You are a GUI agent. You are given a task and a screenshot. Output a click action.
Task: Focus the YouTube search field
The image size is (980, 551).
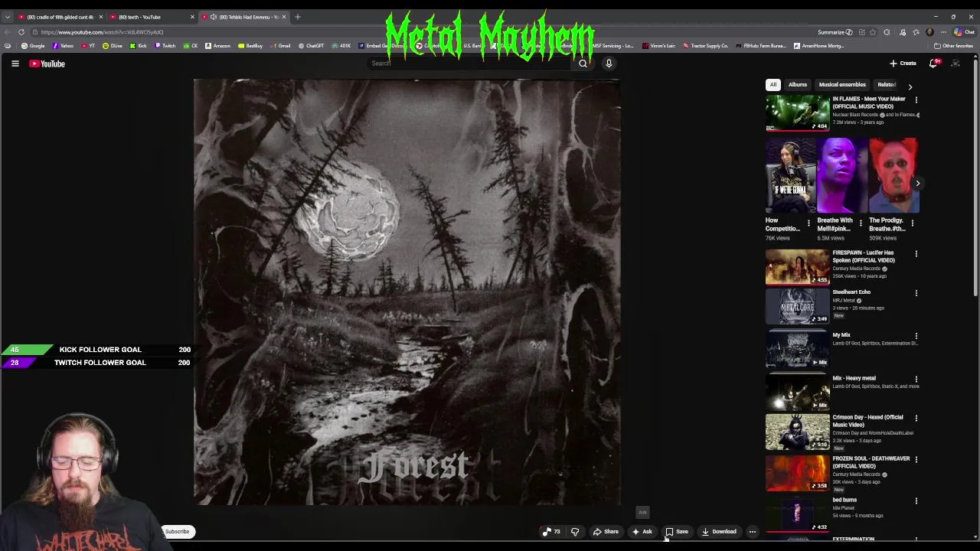tap(469, 64)
